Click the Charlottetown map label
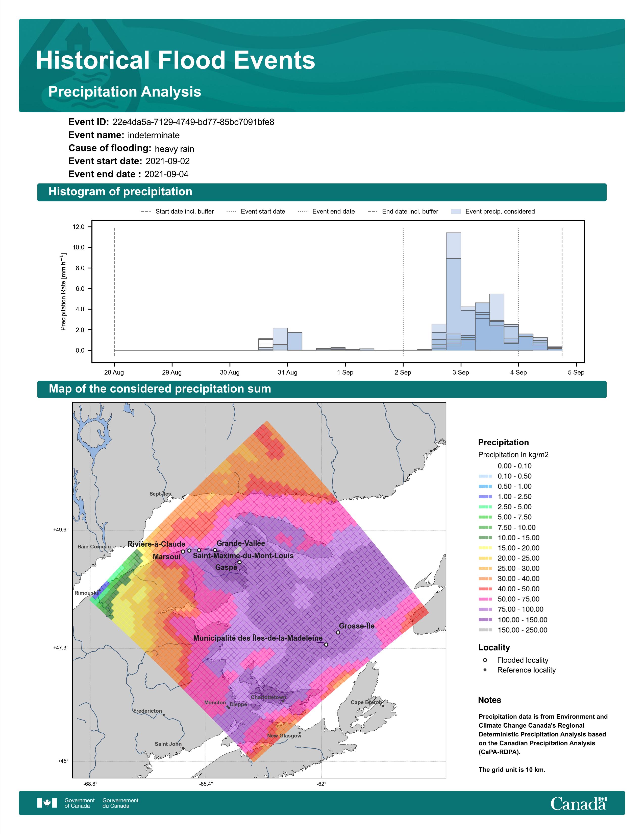The image size is (644, 834). pyautogui.click(x=269, y=697)
